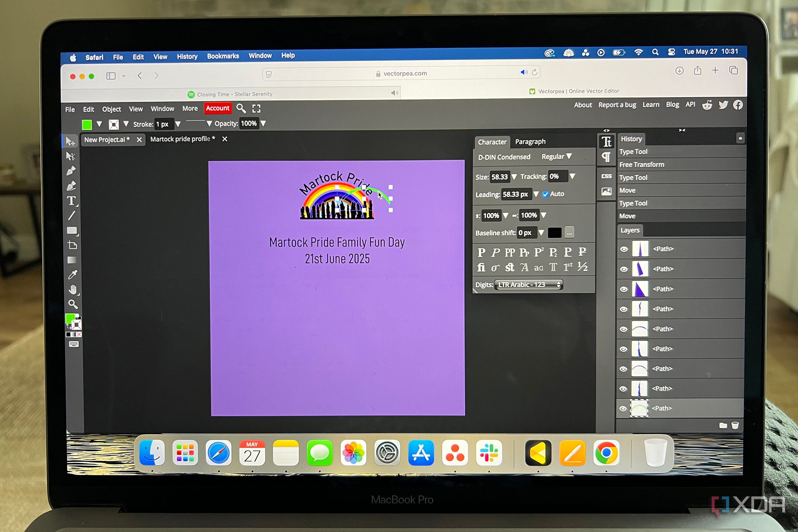This screenshot has height=532, width=798.
Task: Expand the font Size dropdown arrow
Action: (514, 177)
